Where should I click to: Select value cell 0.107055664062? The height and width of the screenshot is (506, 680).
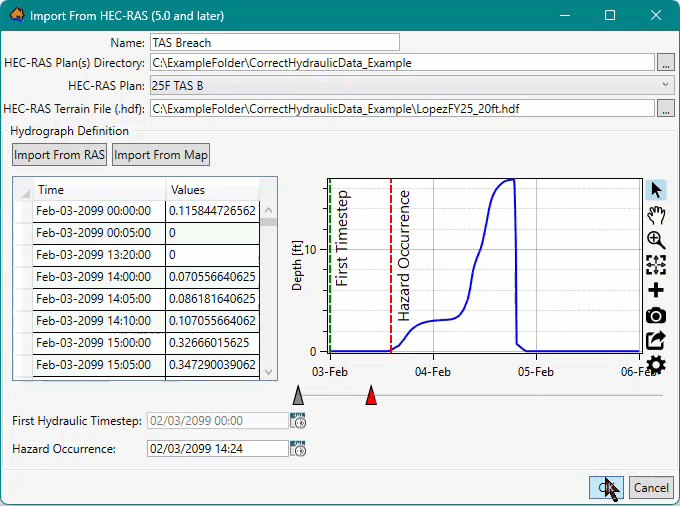212,321
